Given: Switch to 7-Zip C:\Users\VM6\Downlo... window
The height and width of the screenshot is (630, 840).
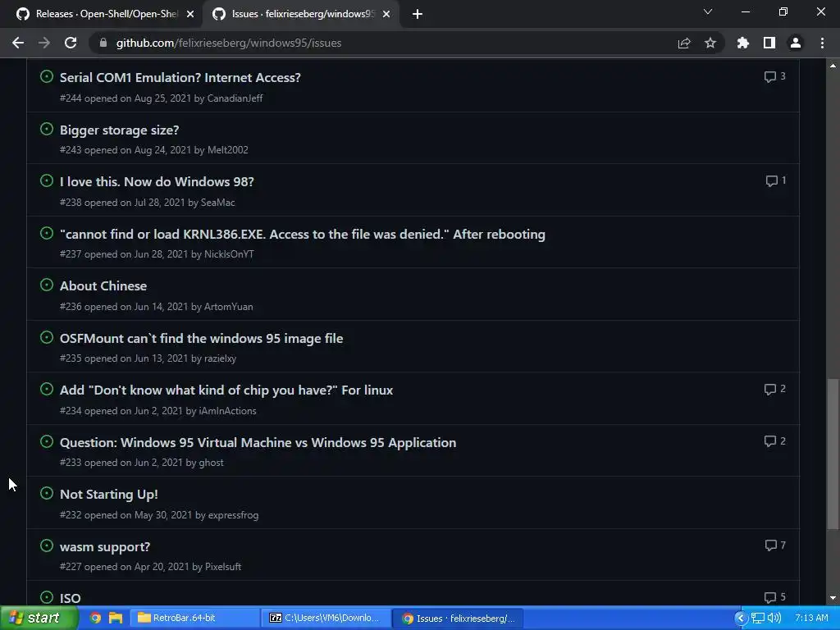Looking at the screenshot, I should (x=326, y=619).
